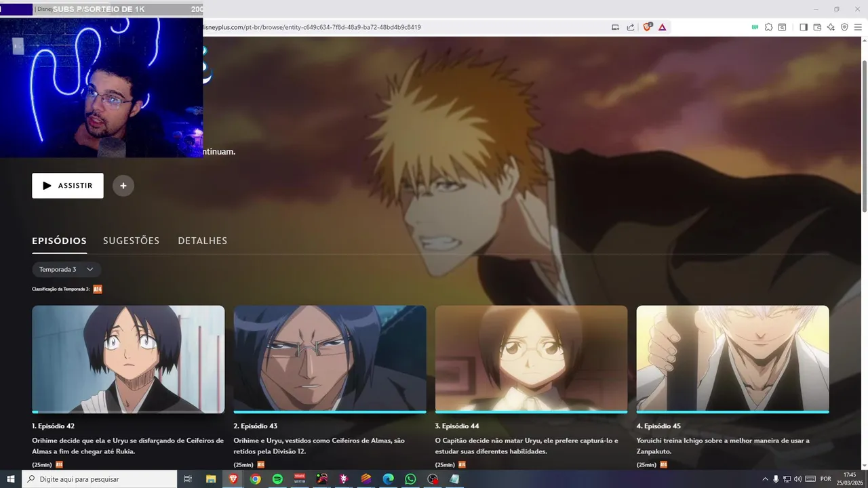Click the description of Episódio 45
Image resolution: width=868 pixels, height=488 pixels.
[723, 446]
